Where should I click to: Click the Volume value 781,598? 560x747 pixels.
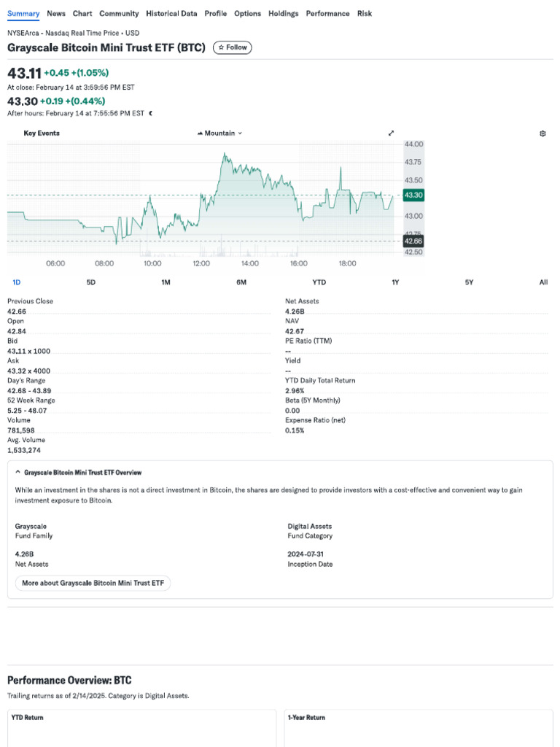[x=21, y=430]
